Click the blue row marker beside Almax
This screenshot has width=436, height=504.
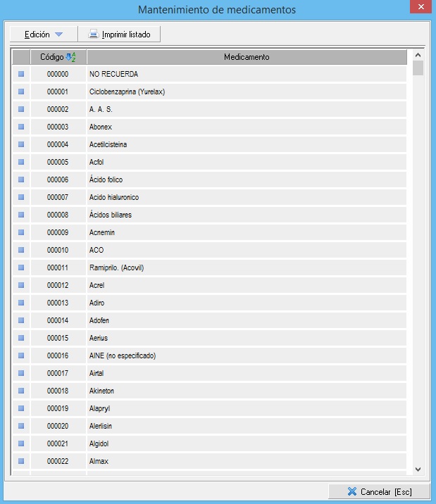pyautogui.click(x=21, y=461)
